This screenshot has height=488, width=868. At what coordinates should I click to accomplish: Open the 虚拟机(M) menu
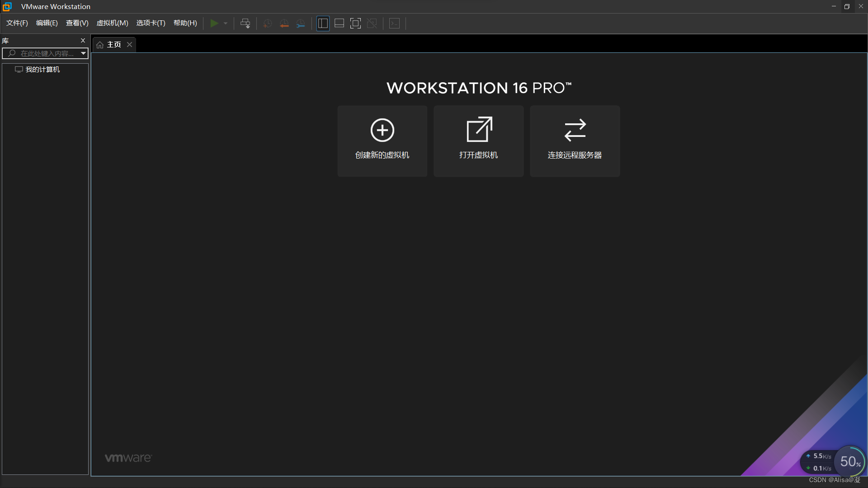click(x=112, y=23)
